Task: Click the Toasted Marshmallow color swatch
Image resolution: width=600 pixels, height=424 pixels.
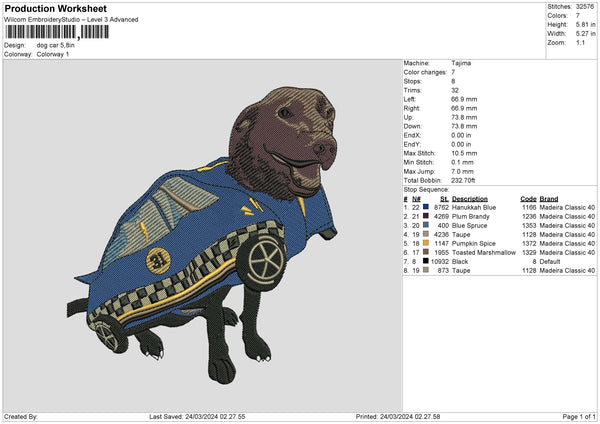Action: (426, 253)
